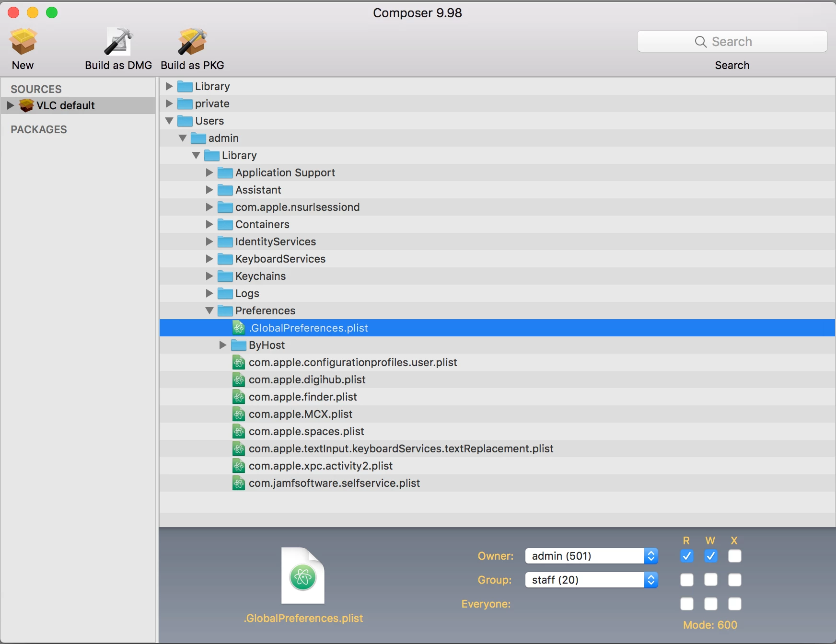Click the com.apple.digihub.plist file icon
This screenshot has height=644, width=836.
tap(239, 379)
